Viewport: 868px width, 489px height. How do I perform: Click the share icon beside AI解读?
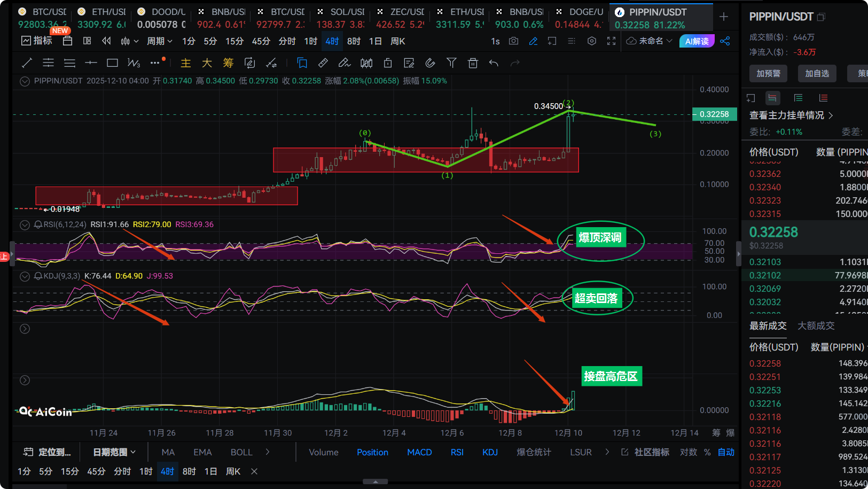click(725, 41)
